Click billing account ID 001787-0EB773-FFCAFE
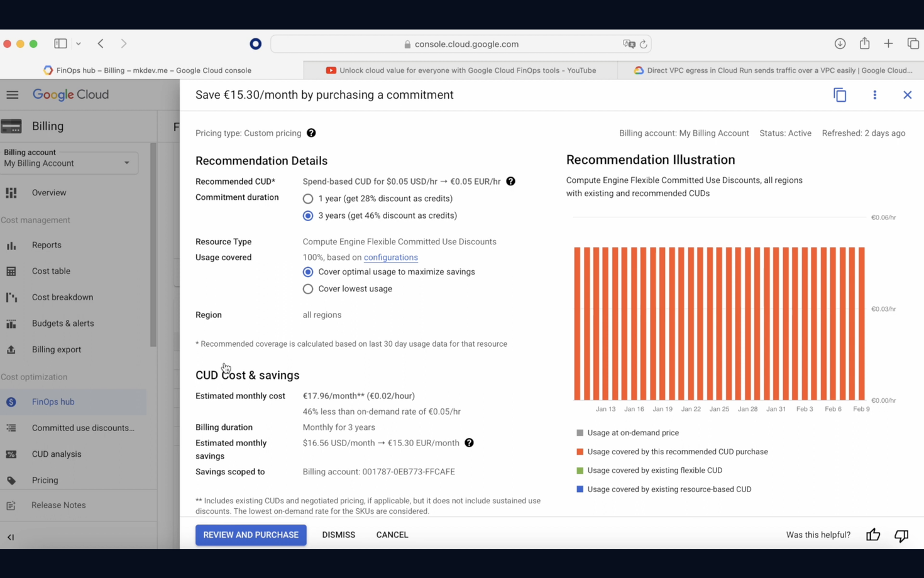Image resolution: width=924 pixels, height=578 pixels. [409, 472]
